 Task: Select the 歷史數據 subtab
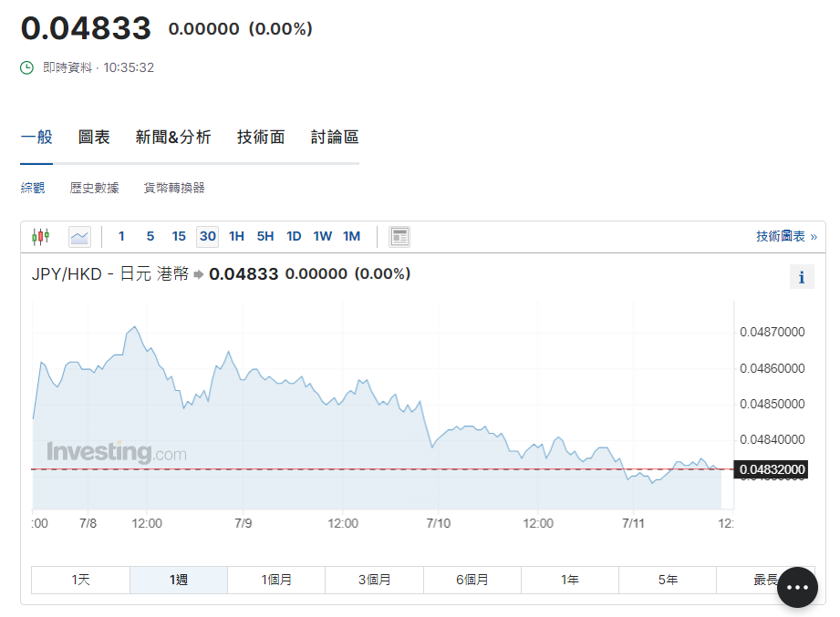pos(97,187)
